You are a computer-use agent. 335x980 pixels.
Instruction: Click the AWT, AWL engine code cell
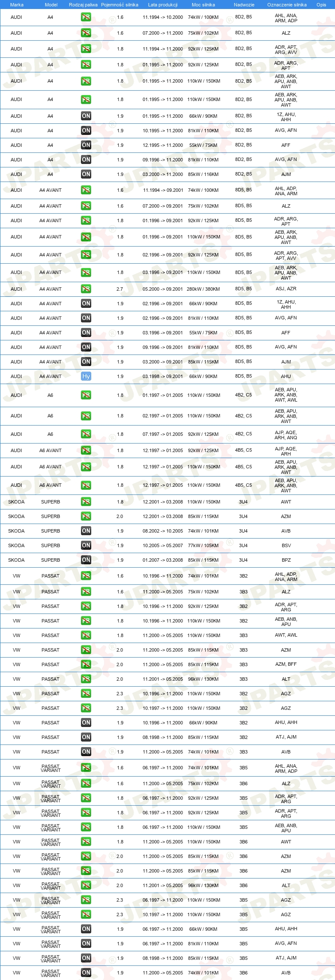pos(286,635)
